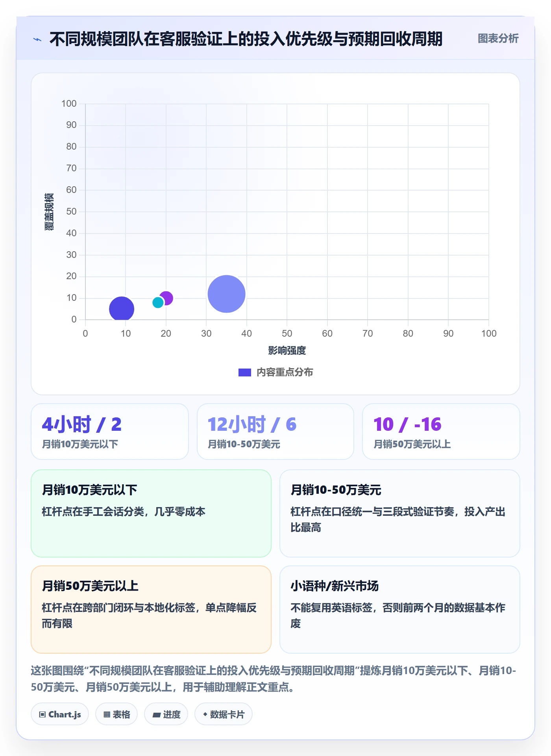Click the 月销10万美元以下 label under 4小时 / 2

[x=80, y=444]
